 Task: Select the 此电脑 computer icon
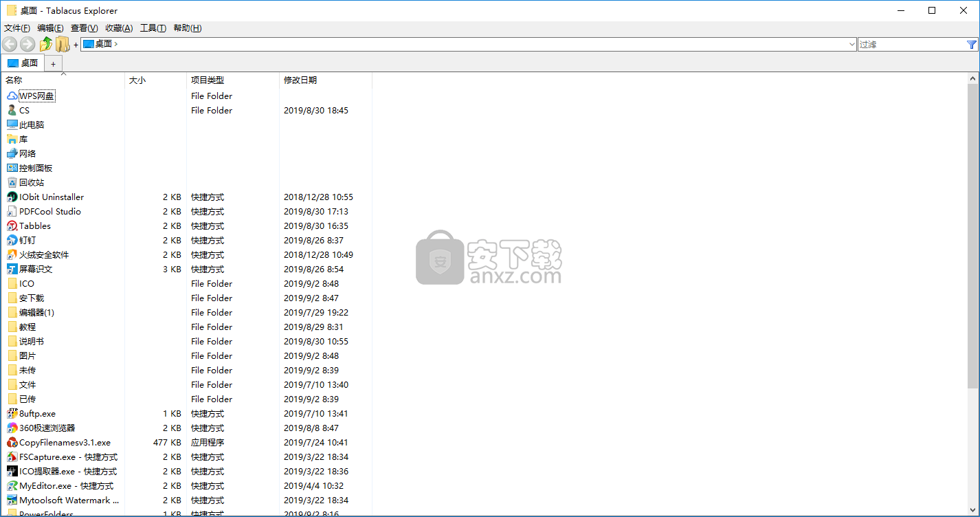(x=12, y=124)
